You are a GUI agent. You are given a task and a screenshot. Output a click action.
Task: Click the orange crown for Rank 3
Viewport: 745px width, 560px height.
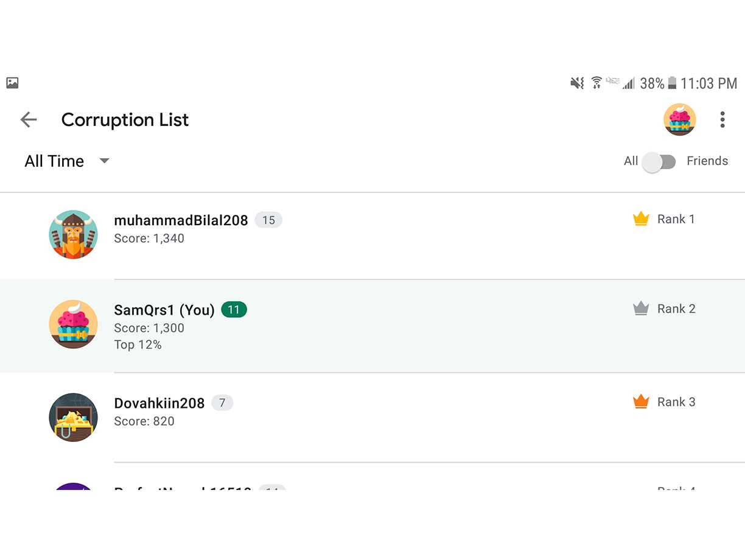coord(641,402)
